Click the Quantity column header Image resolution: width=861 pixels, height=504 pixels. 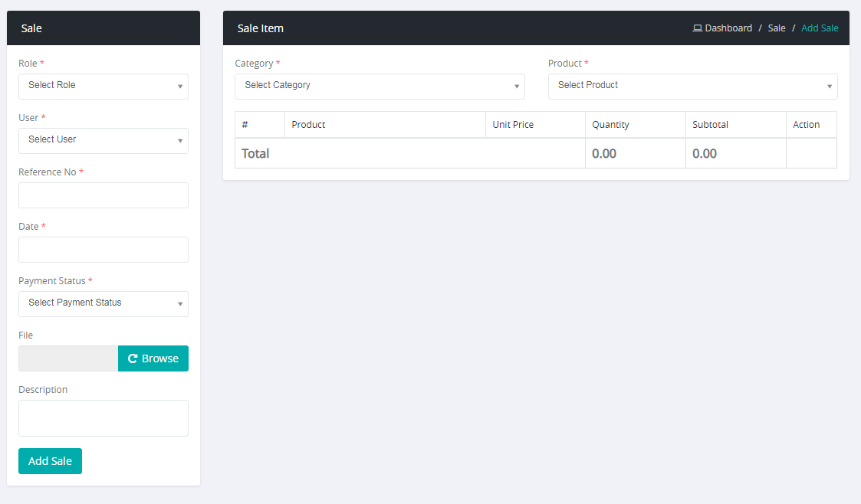point(610,125)
